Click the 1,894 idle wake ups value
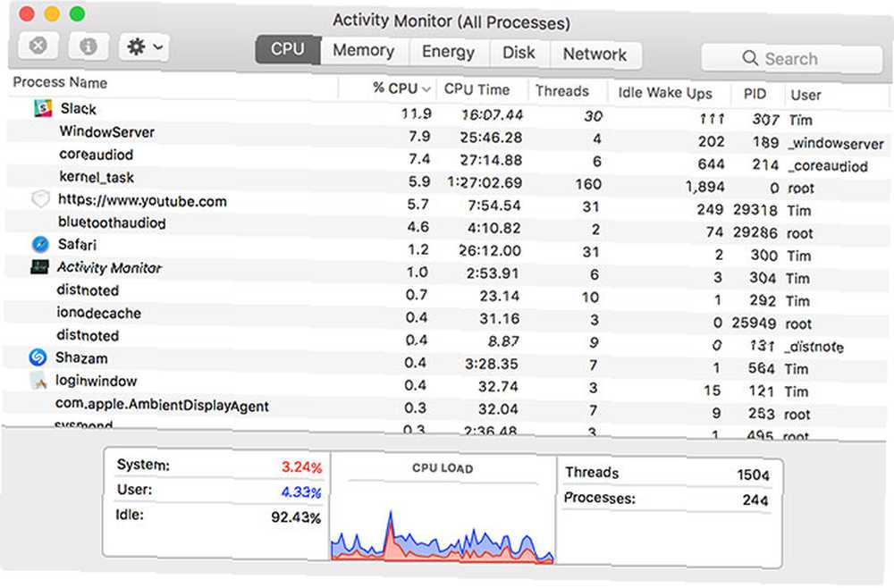This screenshot has height=588, width=894. coord(704,186)
